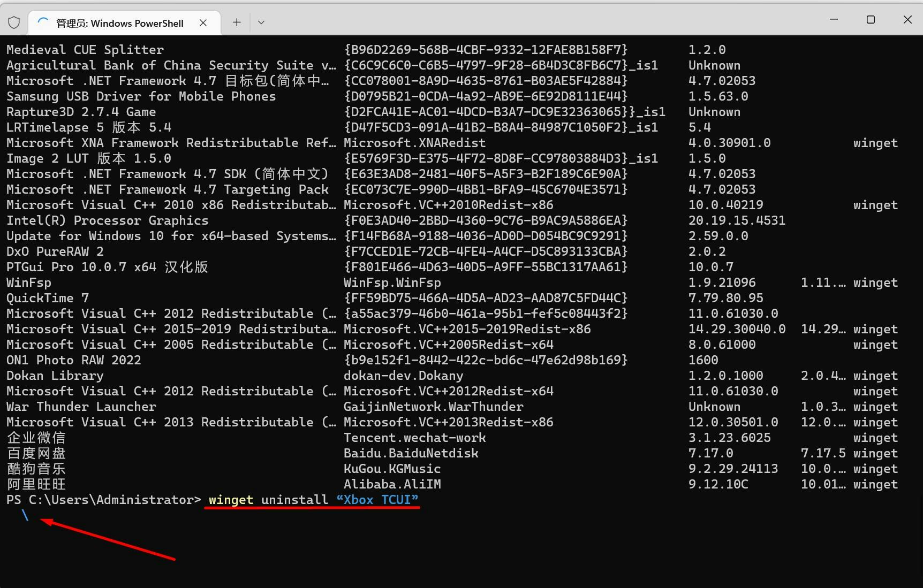Click the 'uninstall' word in command
Screen dimensions: 923x588
pos(294,500)
